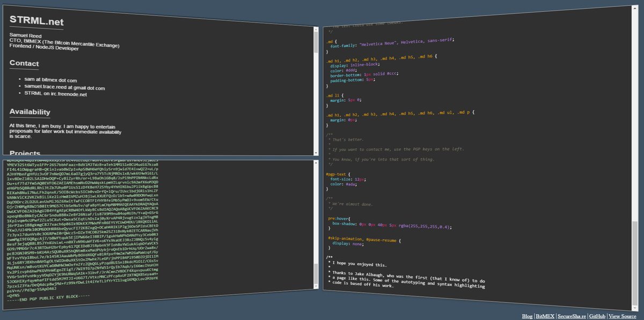The image size is (644, 320).
Task: Visit the SecureSha.re footer link
Action: pos(572,316)
